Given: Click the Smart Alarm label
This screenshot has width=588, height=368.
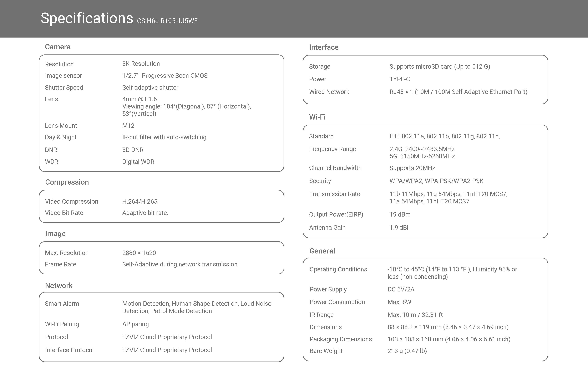Looking at the screenshot, I should (x=62, y=304).
